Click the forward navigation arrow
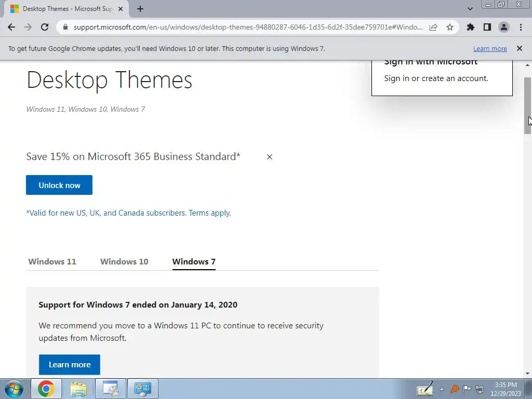Screen dimensions: 532x399 pyautogui.click(x=28, y=27)
